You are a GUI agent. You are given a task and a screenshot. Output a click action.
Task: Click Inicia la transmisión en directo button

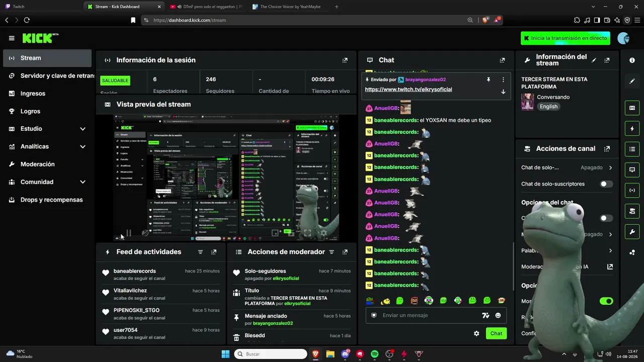tap(566, 38)
